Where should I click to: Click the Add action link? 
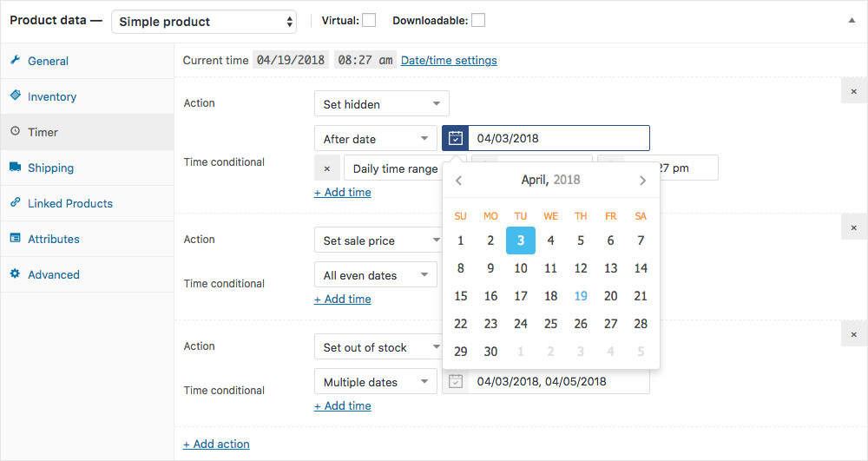tap(216, 444)
